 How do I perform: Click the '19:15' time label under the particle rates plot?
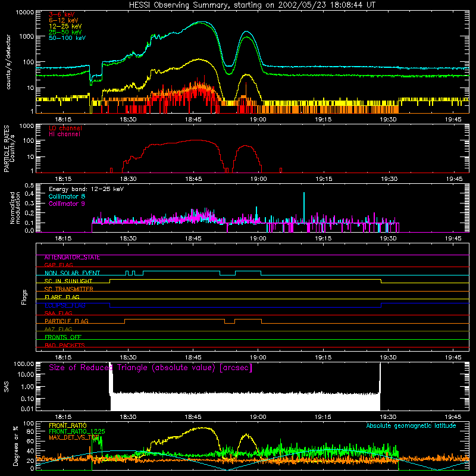324,179
